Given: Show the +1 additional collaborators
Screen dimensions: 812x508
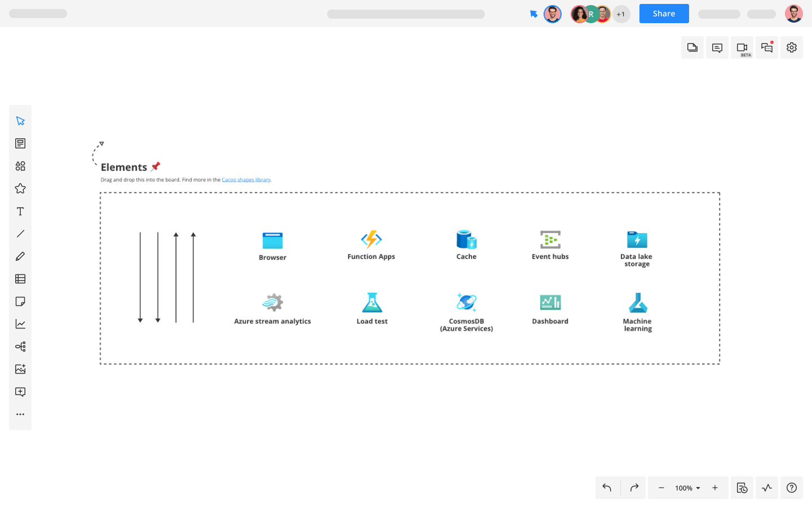Looking at the screenshot, I should pos(621,14).
